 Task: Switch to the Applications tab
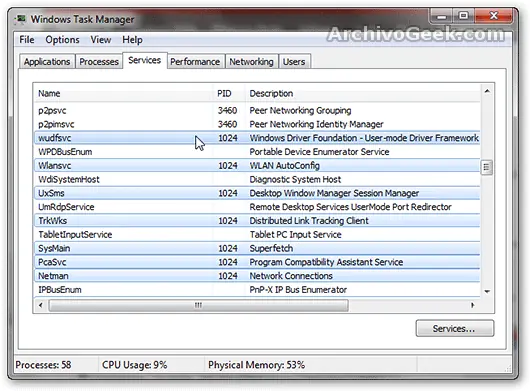(x=47, y=62)
